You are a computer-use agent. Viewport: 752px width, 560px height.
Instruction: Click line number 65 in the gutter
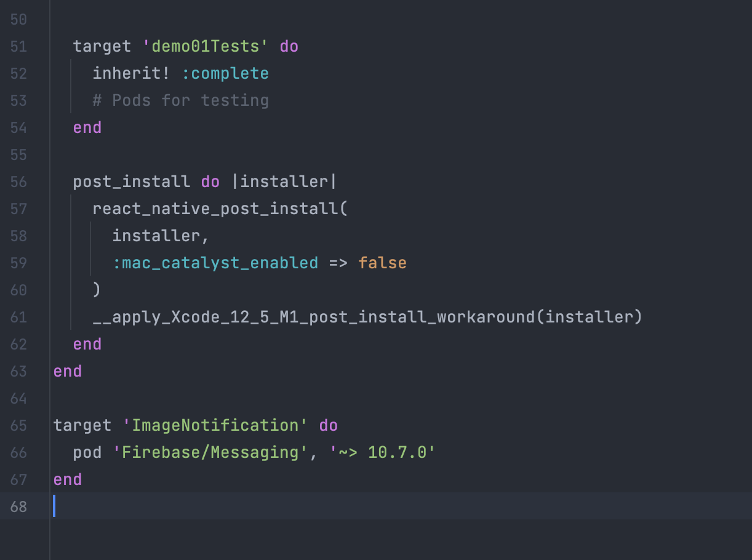point(18,426)
